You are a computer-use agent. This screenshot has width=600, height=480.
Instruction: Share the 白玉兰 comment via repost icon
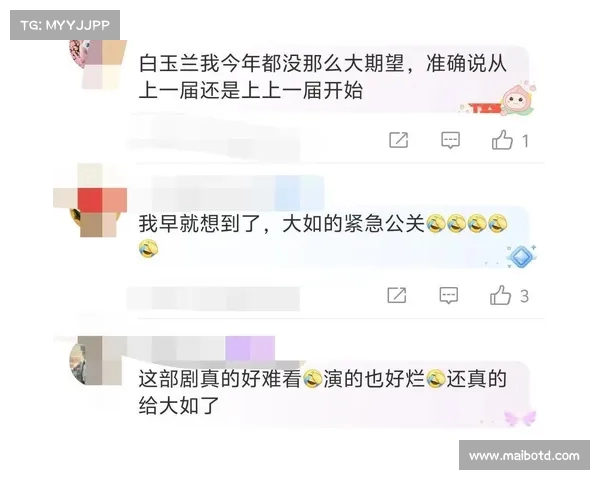point(399,140)
